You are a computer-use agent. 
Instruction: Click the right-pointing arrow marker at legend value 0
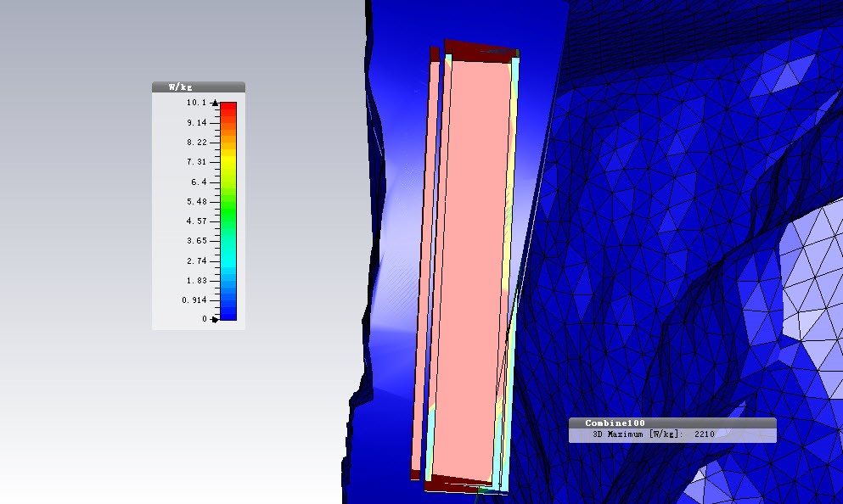(215, 319)
